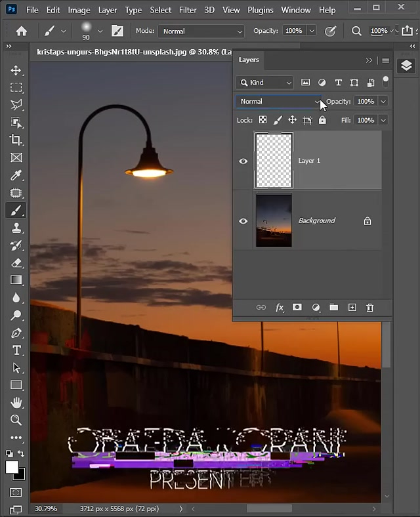Open the Layers panel tab
The image size is (420, 517).
pos(249,60)
